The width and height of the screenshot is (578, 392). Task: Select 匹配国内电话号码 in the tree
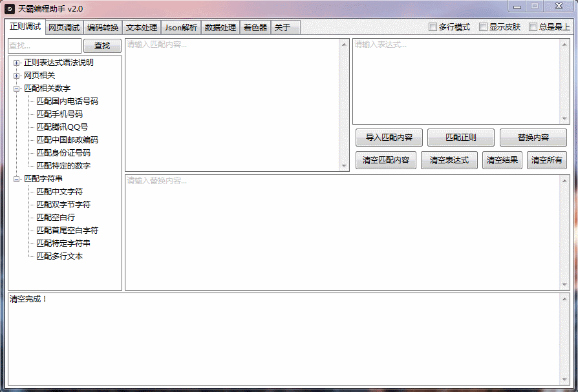pyautogui.click(x=67, y=101)
